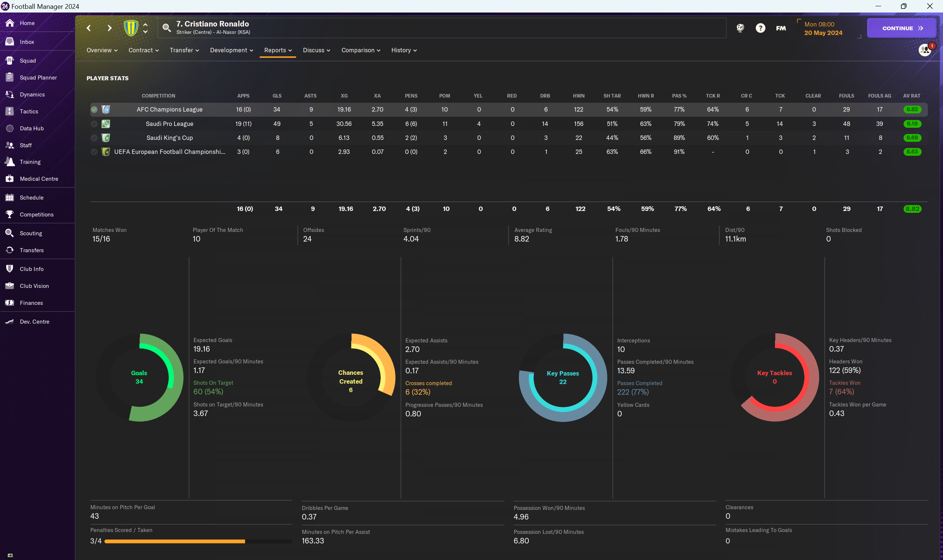Go back with the left arrow
Viewport: 943px width, 560px height.
[89, 28]
